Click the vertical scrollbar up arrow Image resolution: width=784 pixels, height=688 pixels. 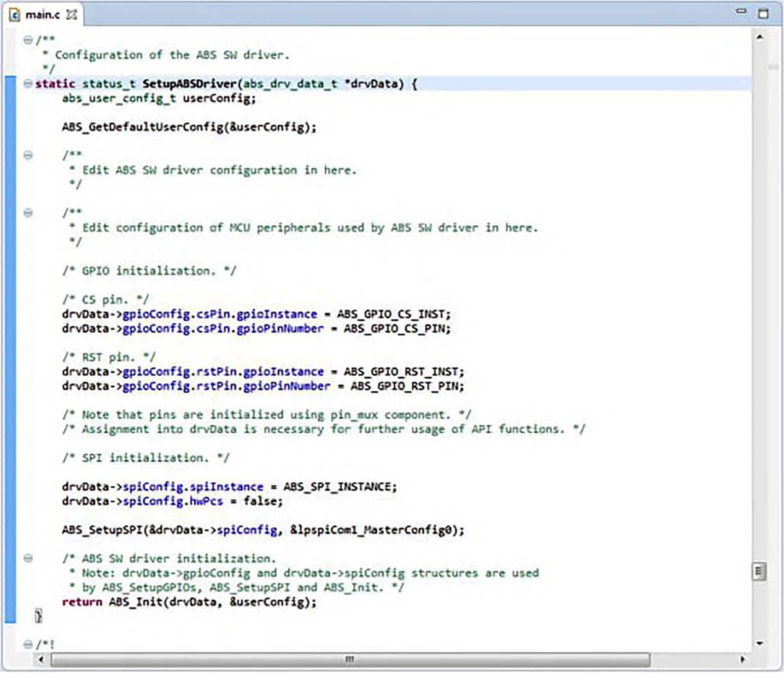point(760,37)
